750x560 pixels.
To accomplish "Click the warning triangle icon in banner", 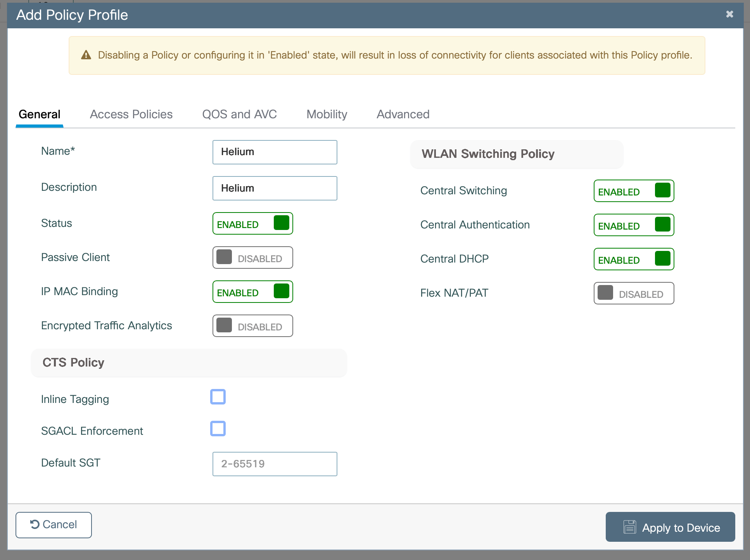I will tap(86, 55).
